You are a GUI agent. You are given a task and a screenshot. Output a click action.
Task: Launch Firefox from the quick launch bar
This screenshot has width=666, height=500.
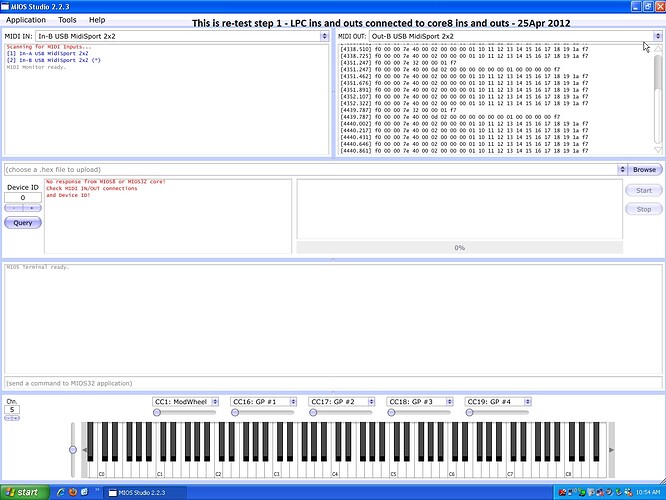(73, 492)
